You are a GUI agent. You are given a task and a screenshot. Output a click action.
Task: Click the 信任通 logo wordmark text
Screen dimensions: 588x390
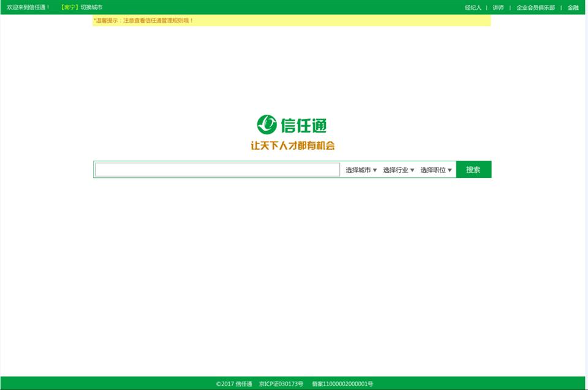304,125
